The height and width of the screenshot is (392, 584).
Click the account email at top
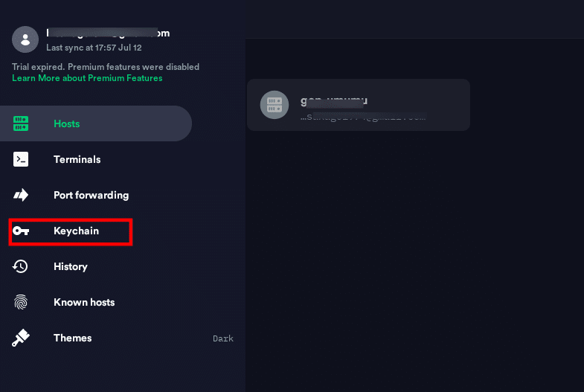[108, 33]
